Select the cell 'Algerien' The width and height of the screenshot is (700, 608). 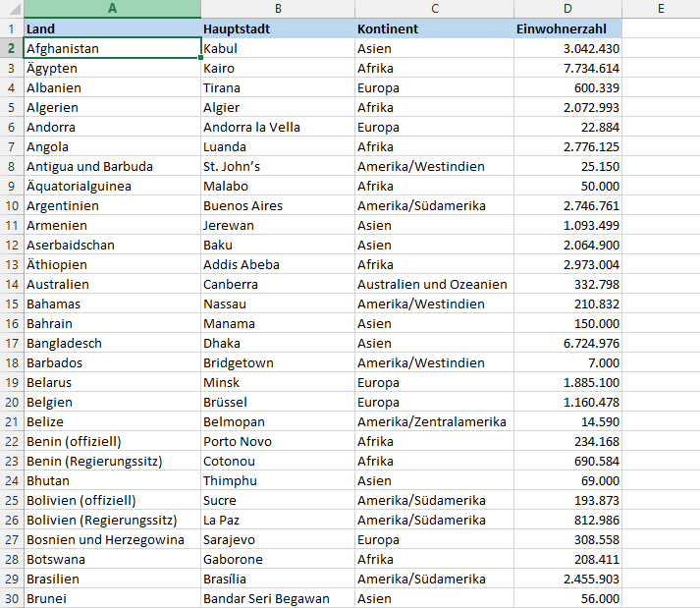click(112, 107)
